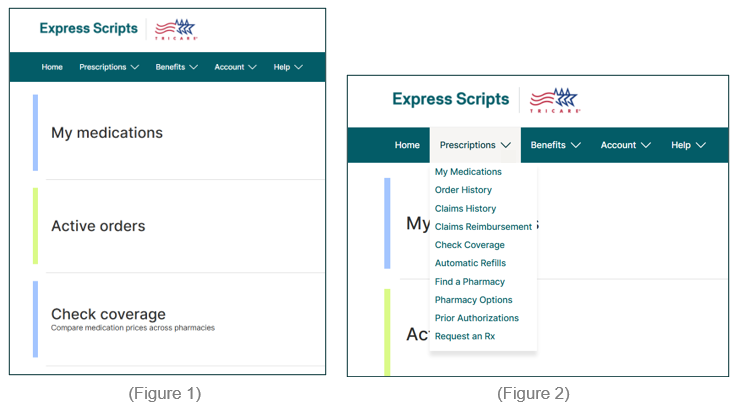This screenshot has width=738, height=410.
Task: Open Prescriptions menu in Figure 1
Action: (x=109, y=67)
